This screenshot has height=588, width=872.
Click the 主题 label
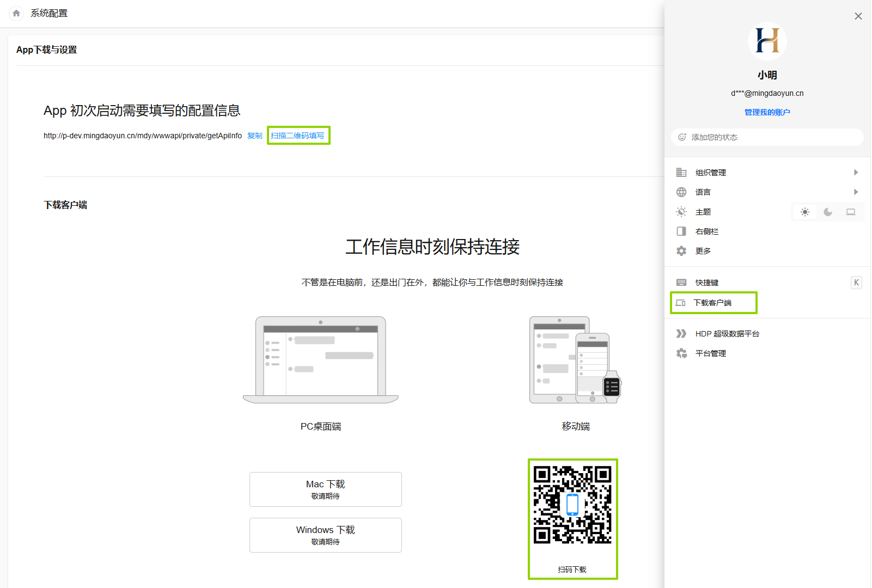point(703,212)
